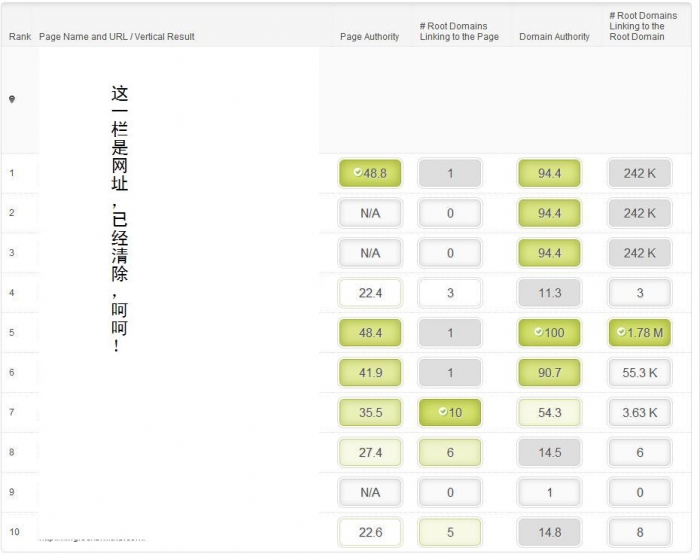Click the map pin icon below Rank
The image size is (700, 560).
[12, 99]
